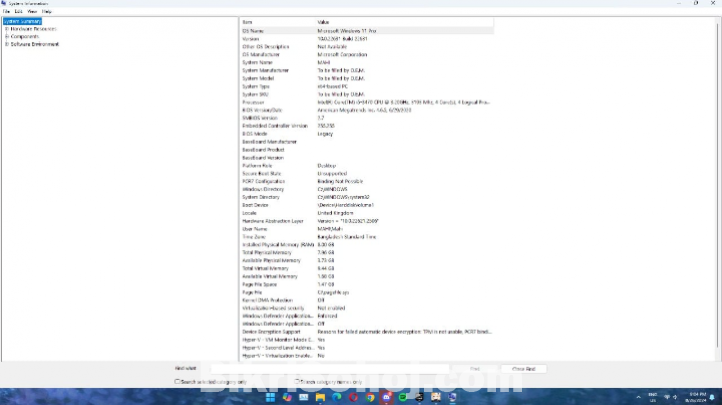Open Copilot from the taskbar

(x=287, y=397)
